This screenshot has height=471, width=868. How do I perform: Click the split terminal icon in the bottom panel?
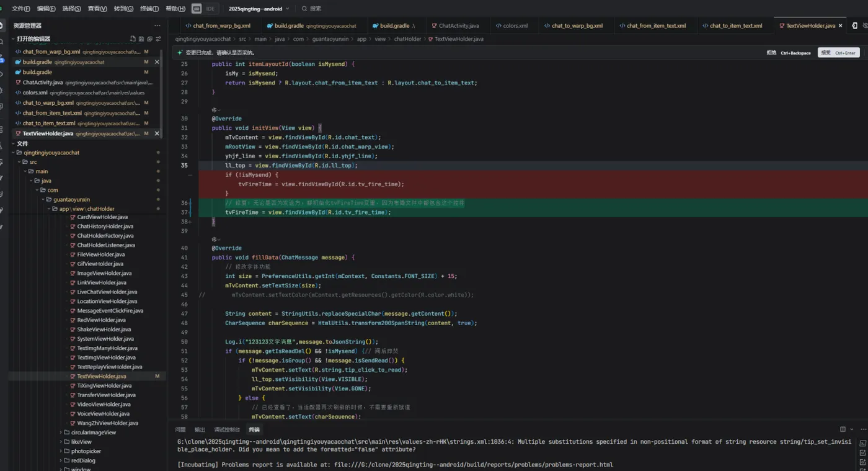coord(843,429)
